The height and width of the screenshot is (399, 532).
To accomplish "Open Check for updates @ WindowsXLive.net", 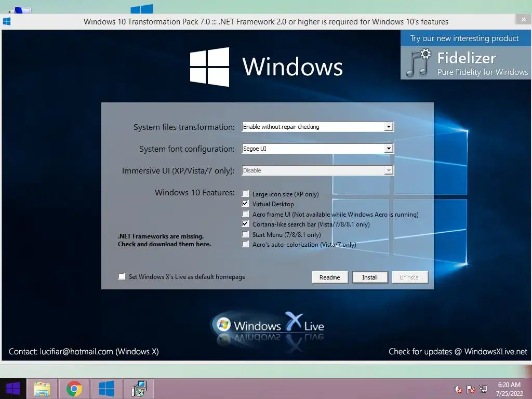I will 458,352.
